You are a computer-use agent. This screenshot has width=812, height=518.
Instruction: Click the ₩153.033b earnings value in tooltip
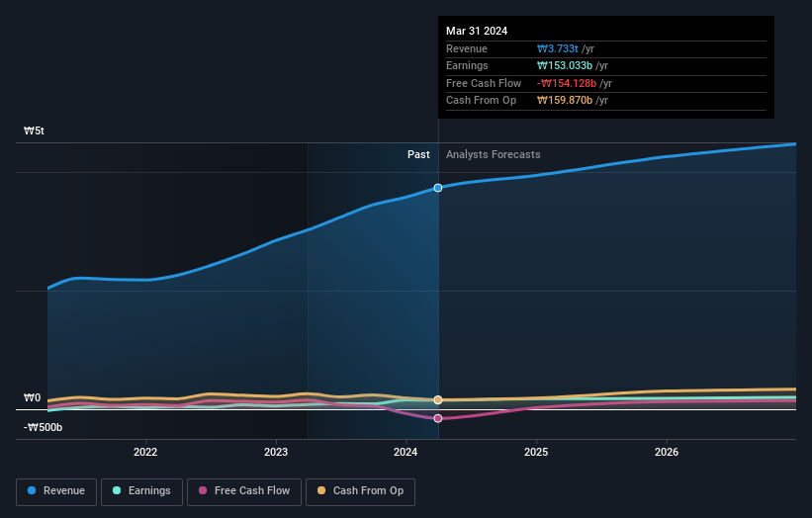click(x=565, y=65)
